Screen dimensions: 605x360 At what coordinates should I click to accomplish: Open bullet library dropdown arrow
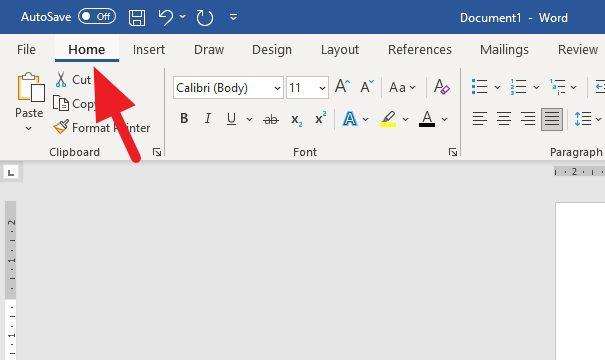pos(497,88)
